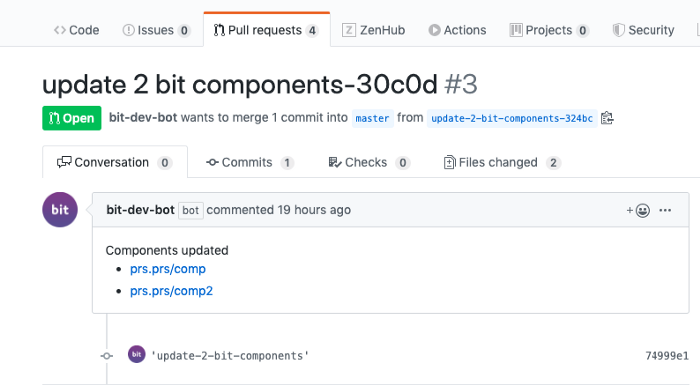Open the ZenHub tab

(374, 30)
